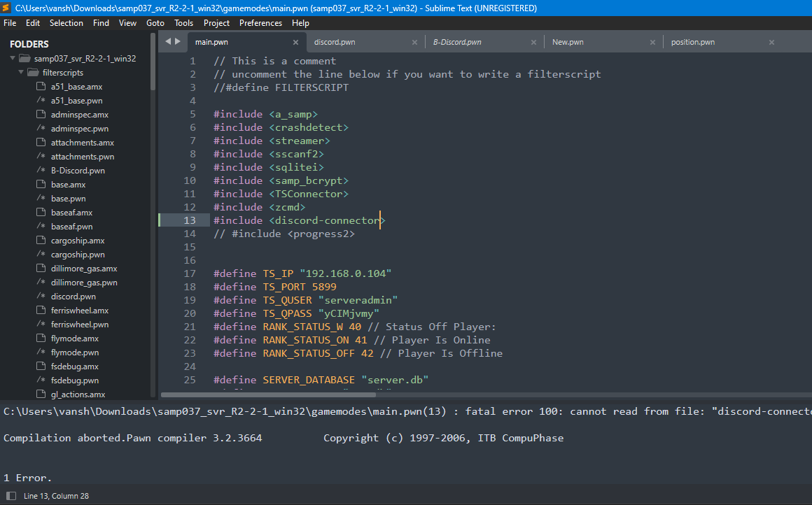Click the 'SERVER_DATABASE "server.db"' define line
812x505 pixels.
(x=321, y=380)
